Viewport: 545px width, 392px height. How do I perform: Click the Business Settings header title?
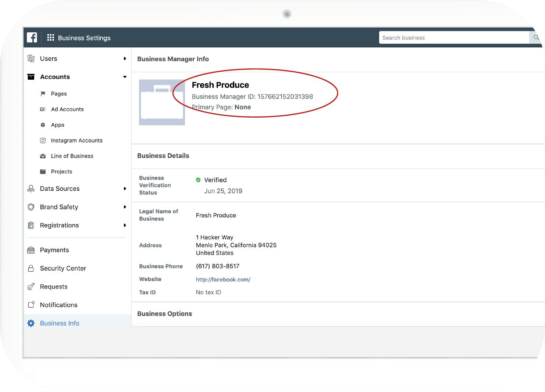pos(84,38)
